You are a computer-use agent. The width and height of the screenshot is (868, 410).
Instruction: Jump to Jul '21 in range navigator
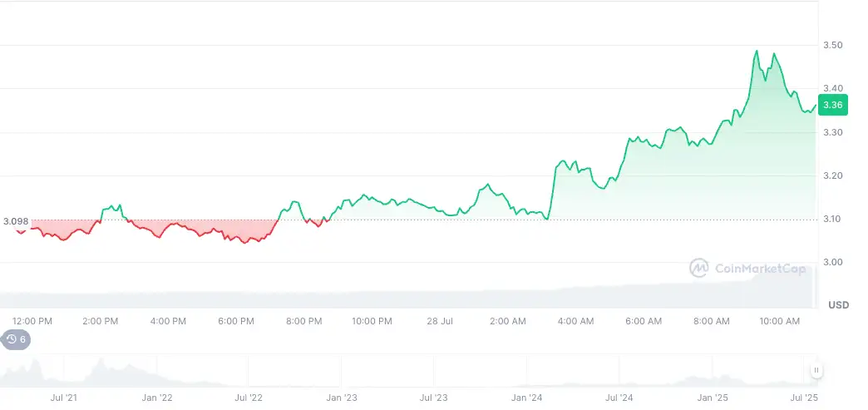tap(64, 398)
